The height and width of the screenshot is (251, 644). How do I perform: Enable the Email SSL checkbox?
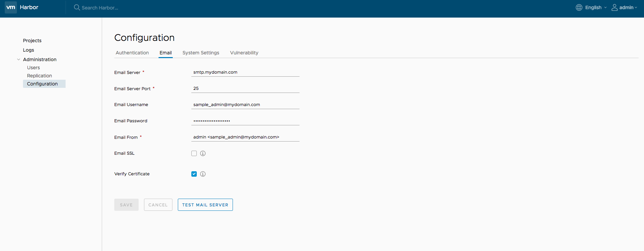coord(194,153)
